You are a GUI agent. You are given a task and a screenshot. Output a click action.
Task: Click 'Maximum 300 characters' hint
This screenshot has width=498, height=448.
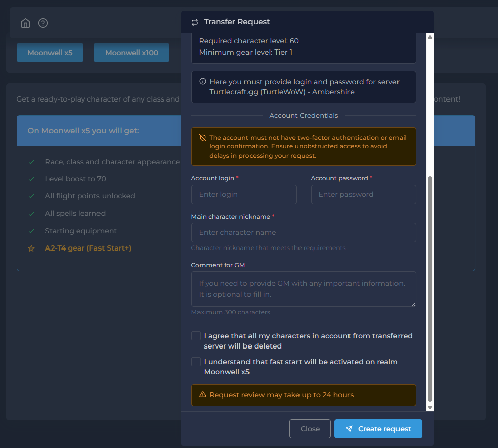(231, 312)
